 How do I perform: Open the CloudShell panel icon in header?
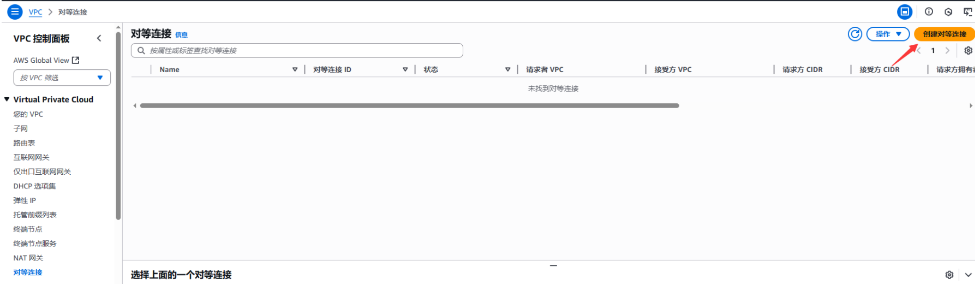(905, 11)
